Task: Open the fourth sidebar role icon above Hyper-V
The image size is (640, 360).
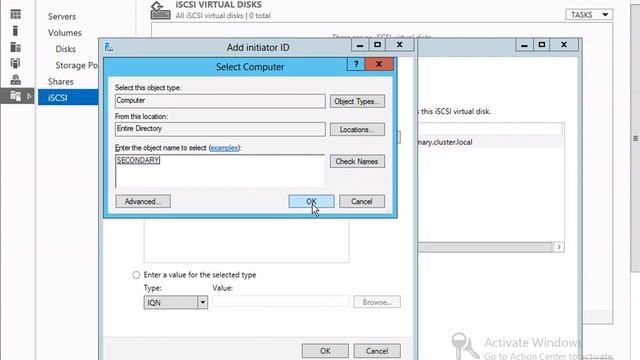Action: [x=16, y=63]
